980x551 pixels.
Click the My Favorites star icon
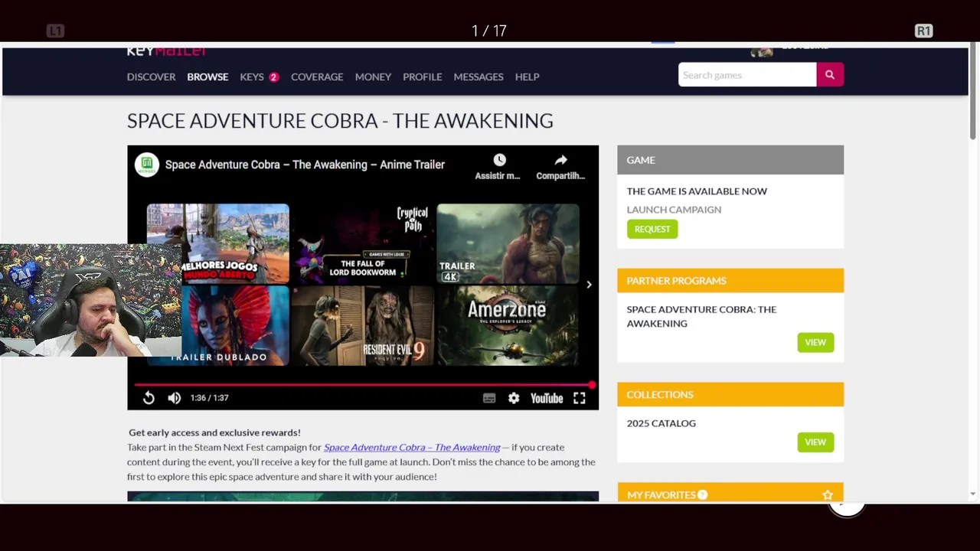828,495
